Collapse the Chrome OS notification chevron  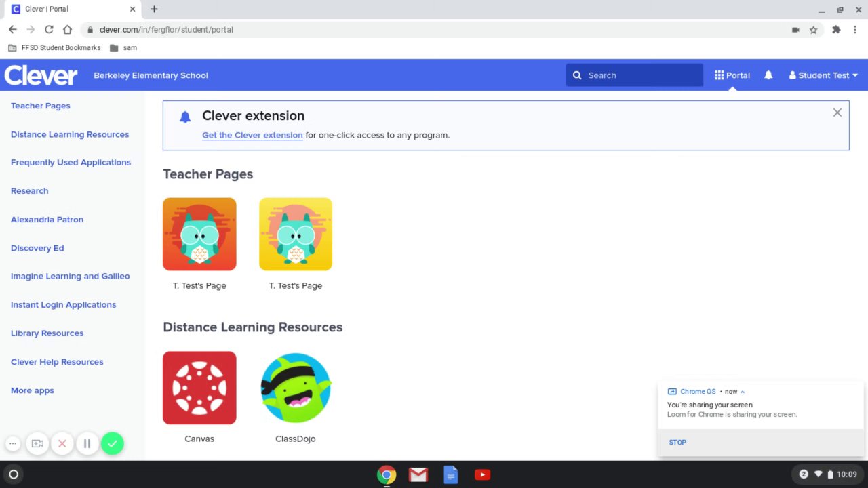(743, 392)
